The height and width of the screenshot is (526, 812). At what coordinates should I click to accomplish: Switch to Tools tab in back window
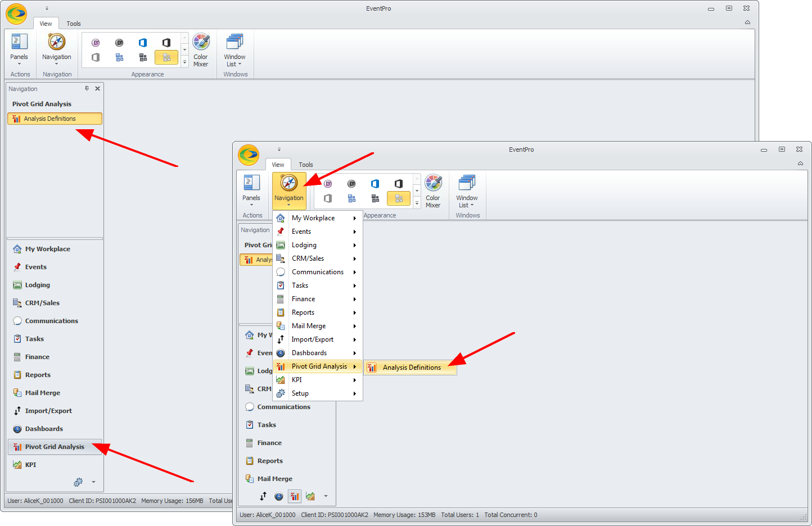(x=74, y=24)
